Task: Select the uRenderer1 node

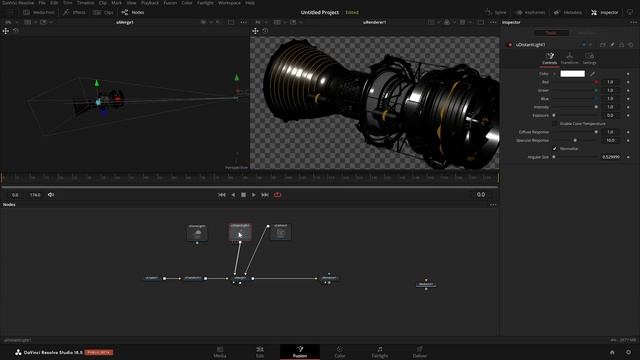Action: coord(329,278)
